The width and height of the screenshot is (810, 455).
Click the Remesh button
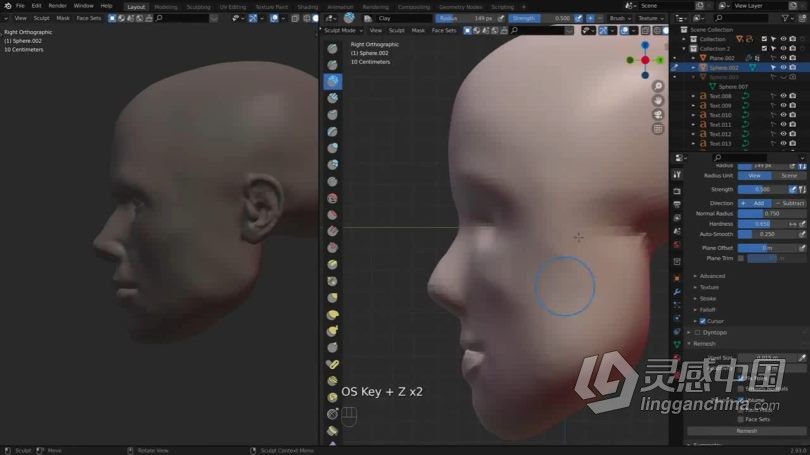(x=746, y=431)
